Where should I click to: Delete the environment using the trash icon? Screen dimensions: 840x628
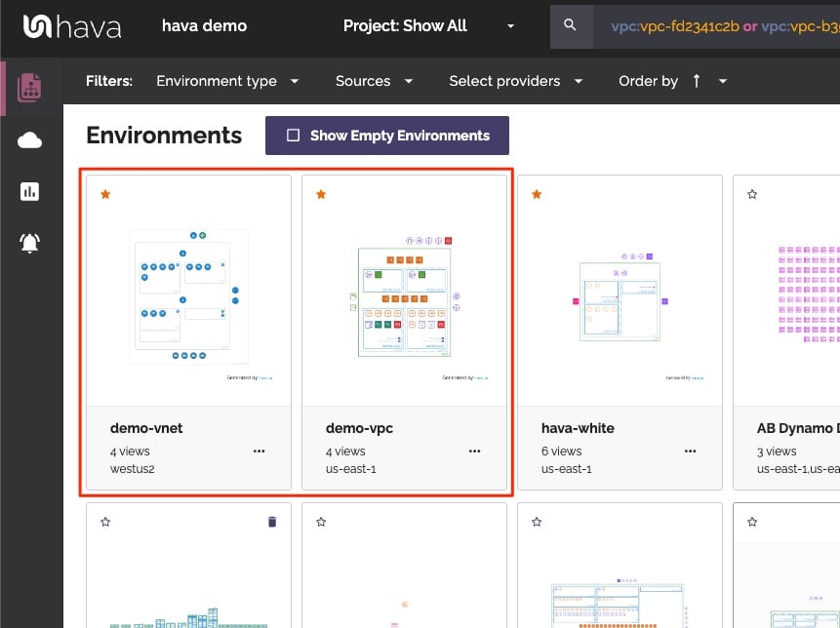tap(271, 522)
